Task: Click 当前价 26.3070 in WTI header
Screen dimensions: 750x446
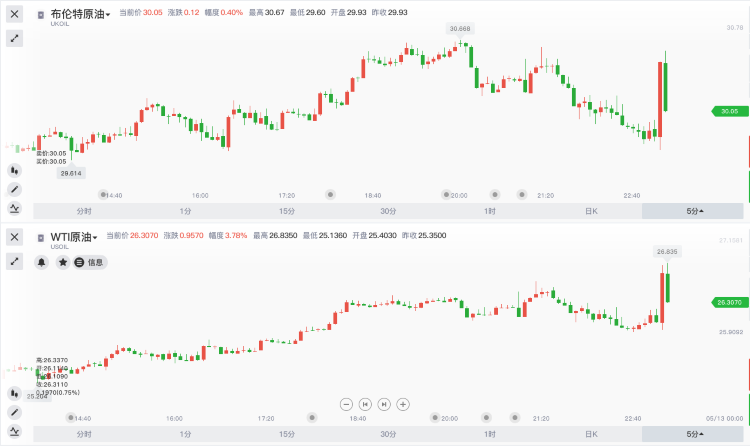Action: tap(132, 235)
